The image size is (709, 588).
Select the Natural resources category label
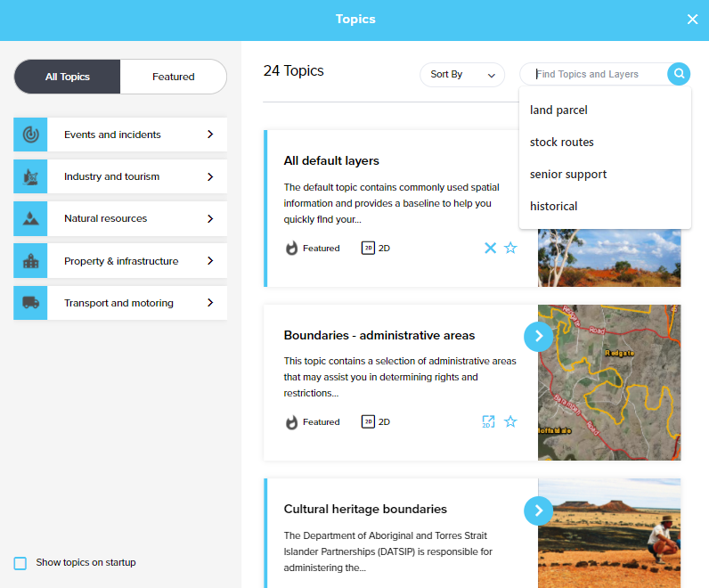tap(105, 218)
